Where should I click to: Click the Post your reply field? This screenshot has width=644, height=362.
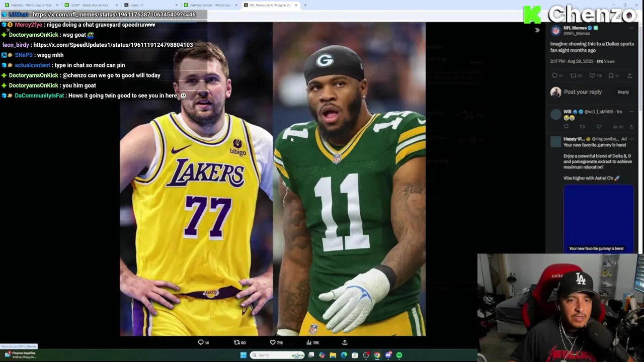click(x=583, y=92)
